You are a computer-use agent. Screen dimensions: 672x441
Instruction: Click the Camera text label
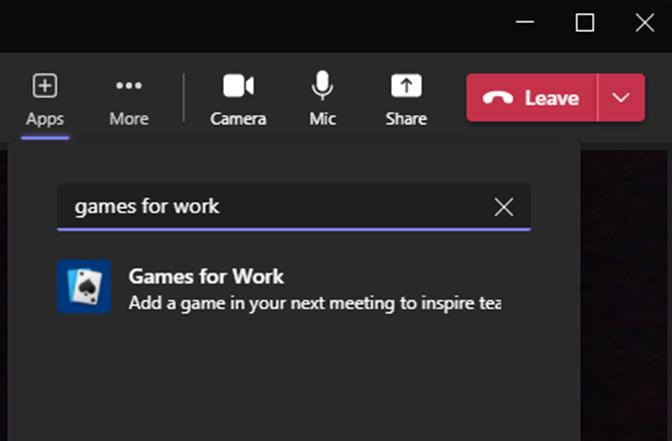tap(238, 119)
